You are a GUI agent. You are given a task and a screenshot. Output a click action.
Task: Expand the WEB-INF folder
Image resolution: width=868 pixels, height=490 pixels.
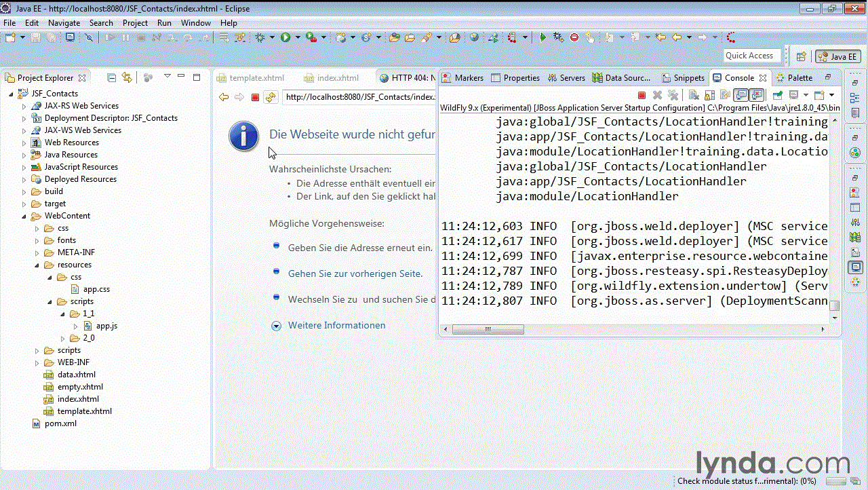coord(37,362)
